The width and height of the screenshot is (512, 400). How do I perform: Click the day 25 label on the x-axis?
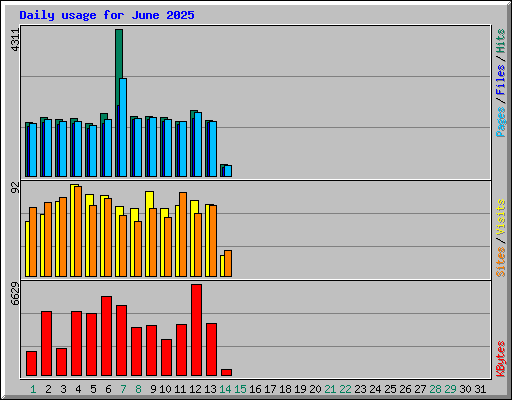pyautogui.click(x=390, y=389)
